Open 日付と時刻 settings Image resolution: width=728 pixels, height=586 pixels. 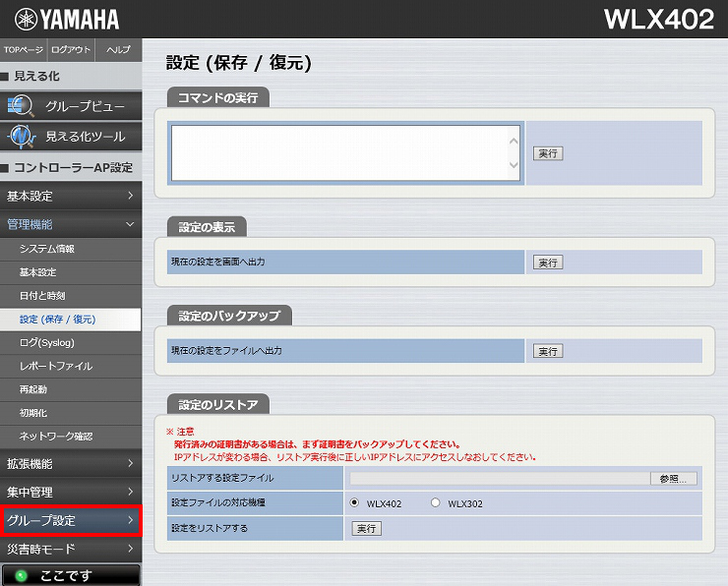[71, 296]
